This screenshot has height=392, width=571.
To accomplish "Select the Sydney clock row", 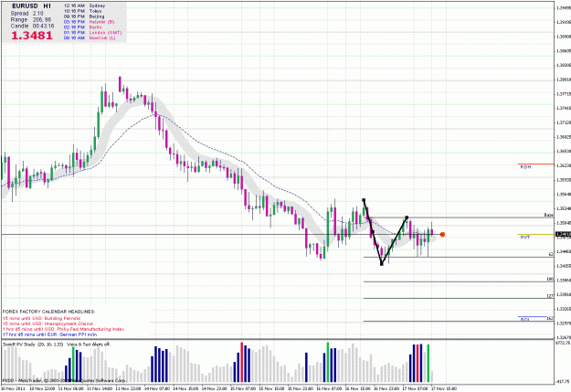I will (84, 5).
